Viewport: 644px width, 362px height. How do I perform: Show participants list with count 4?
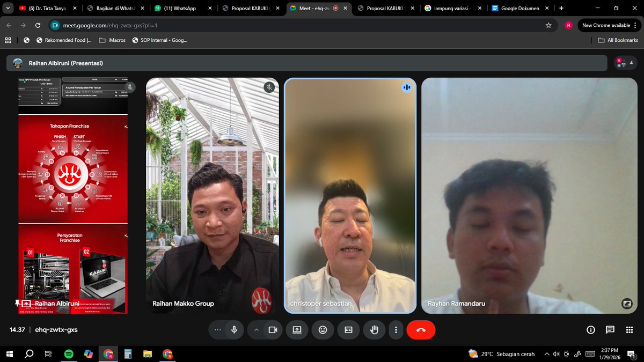point(625,63)
